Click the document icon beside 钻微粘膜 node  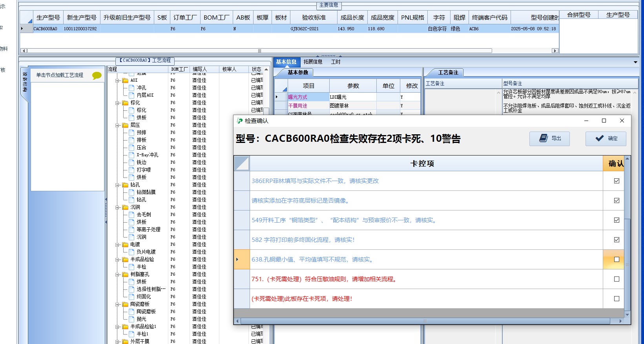tap(132, 192)
